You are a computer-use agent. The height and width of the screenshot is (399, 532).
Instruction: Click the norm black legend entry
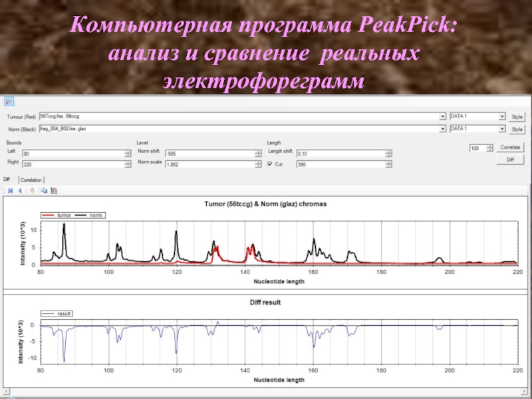tap(89, 215)
